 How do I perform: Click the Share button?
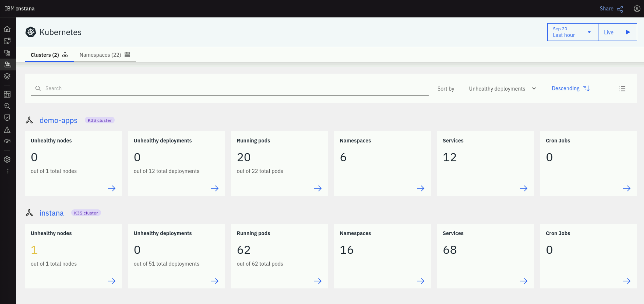[x=611, y=9]
